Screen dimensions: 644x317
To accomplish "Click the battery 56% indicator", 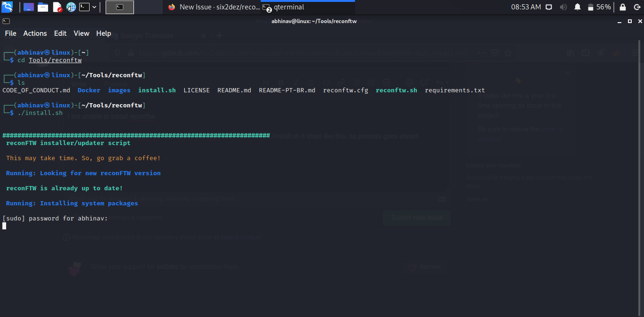I will 599,7.
